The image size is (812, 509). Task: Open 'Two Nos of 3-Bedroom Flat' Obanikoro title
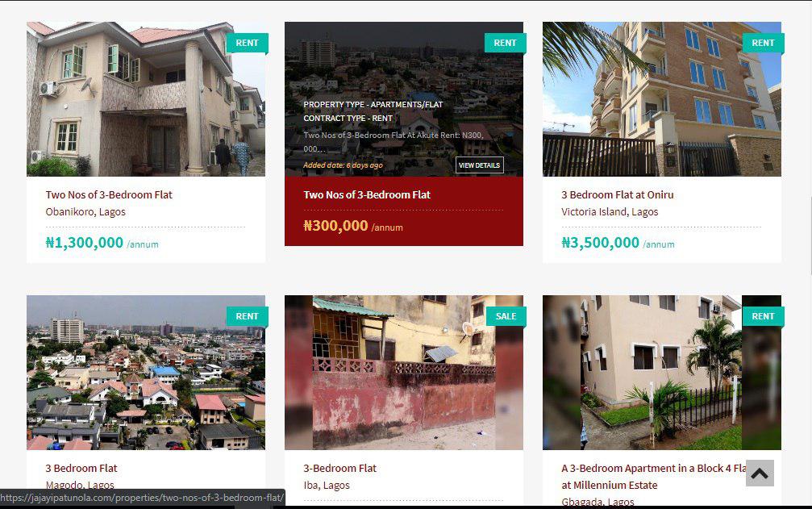[x=109, y=194]
